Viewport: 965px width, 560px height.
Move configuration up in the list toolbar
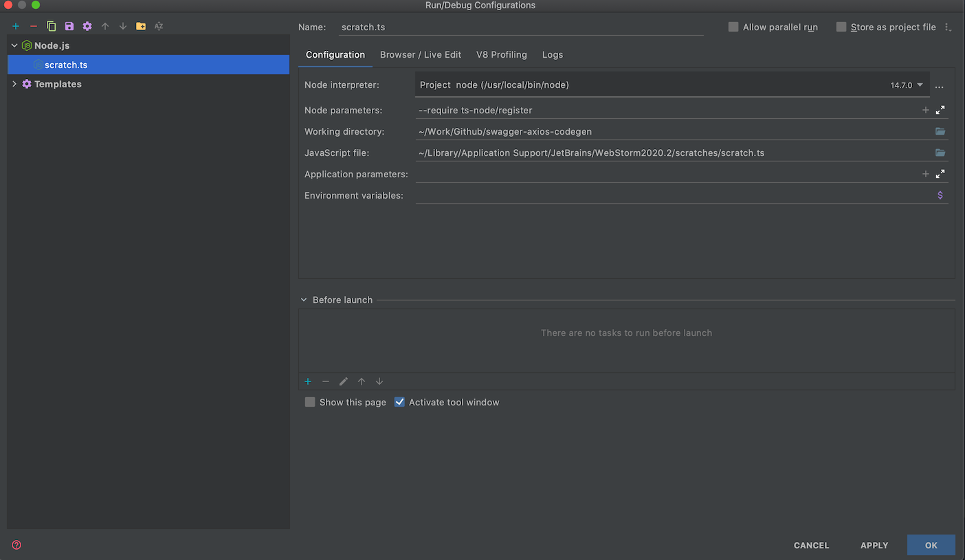[x=105, y=26]
